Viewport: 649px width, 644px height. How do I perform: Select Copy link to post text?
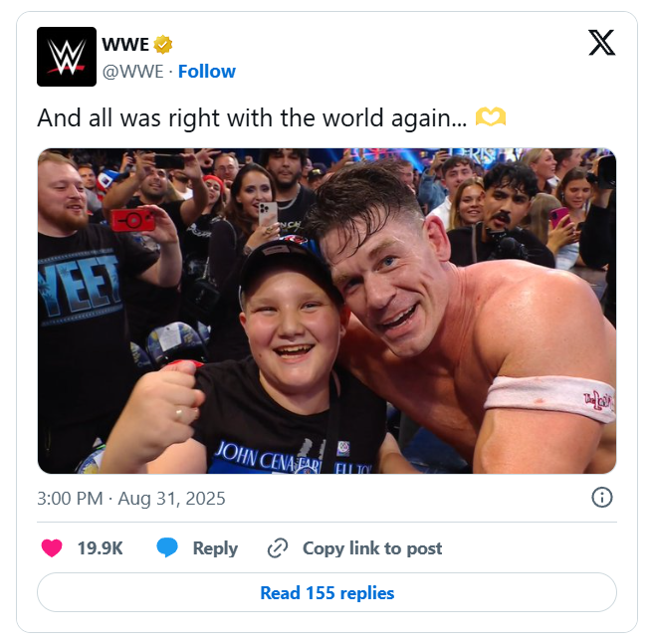[x=372, y=547]
